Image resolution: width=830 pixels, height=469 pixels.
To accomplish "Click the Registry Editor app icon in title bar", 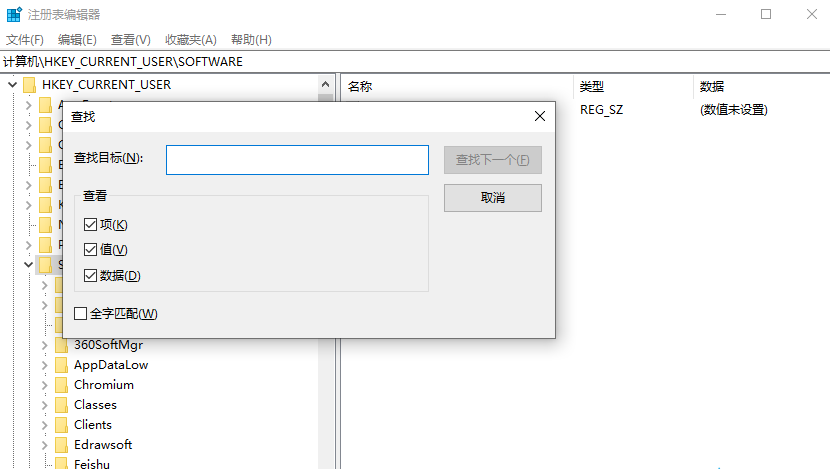I will pos(14,14).
